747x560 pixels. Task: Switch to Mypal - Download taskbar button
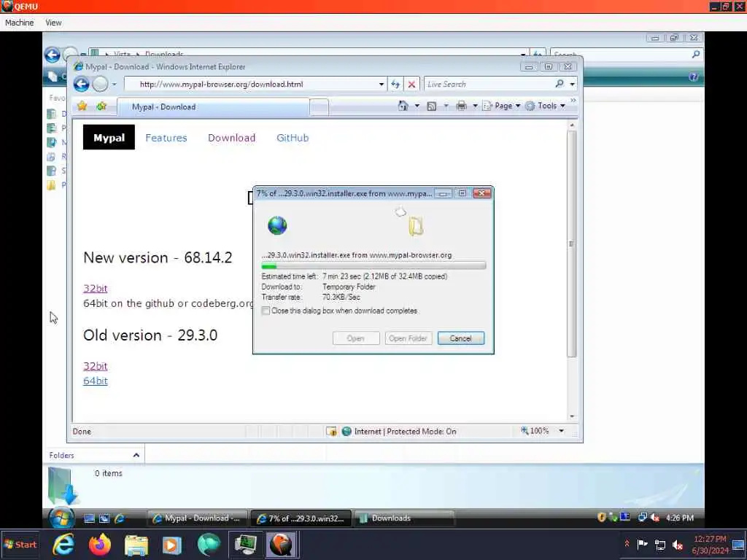197,518
